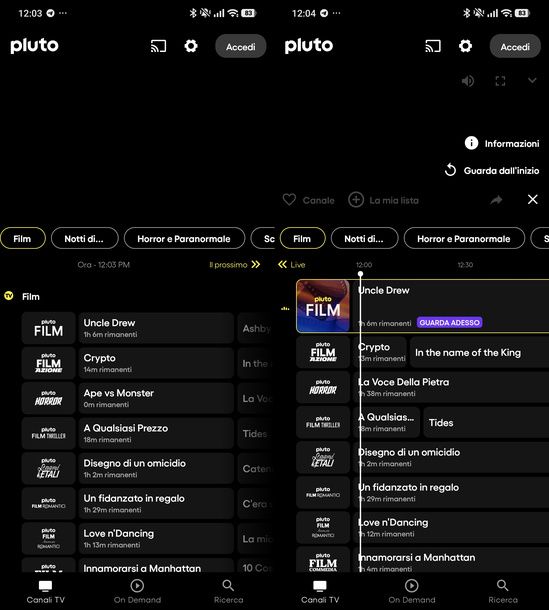
Task: Select Innamorarsi a Manhattan in right guide
Action: point(451,561)
